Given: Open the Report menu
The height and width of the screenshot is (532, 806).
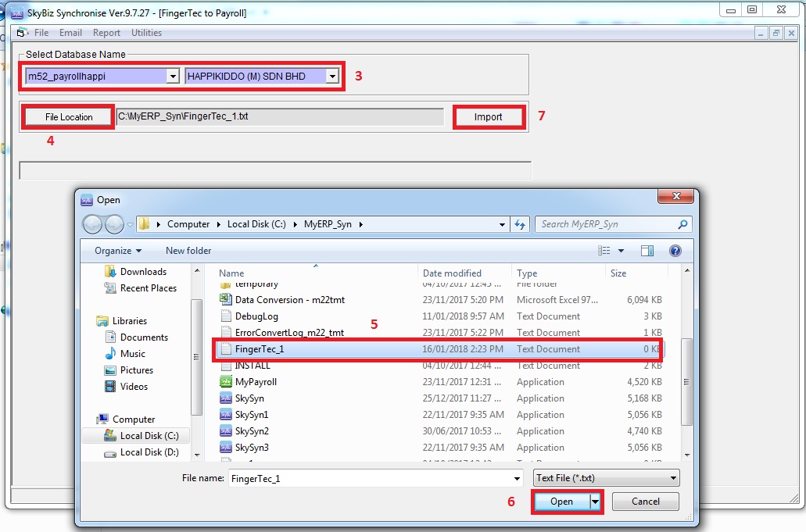Looking at the screenshot, I should [x=106, y=33].
